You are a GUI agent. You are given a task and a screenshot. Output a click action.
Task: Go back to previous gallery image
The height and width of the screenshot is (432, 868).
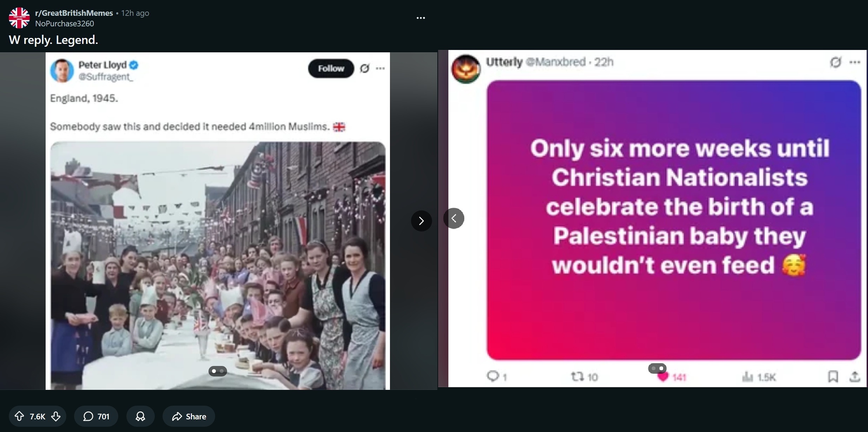(x=454, y=218)
